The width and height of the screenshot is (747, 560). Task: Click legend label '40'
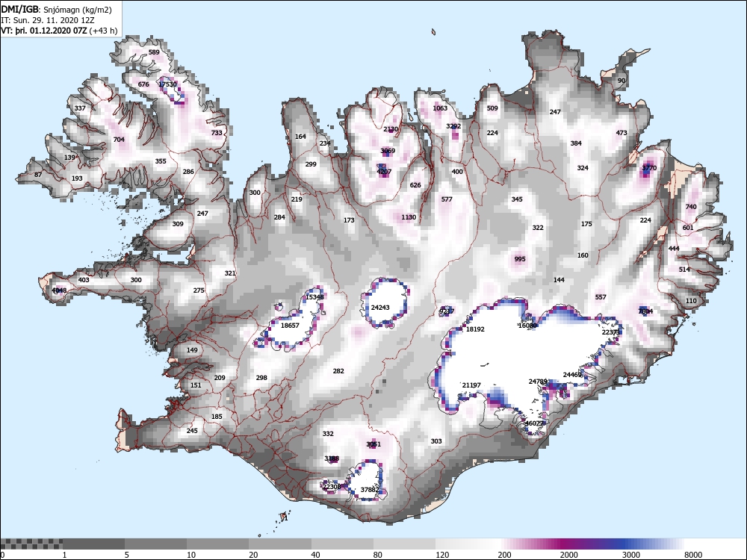click(315, 555)
